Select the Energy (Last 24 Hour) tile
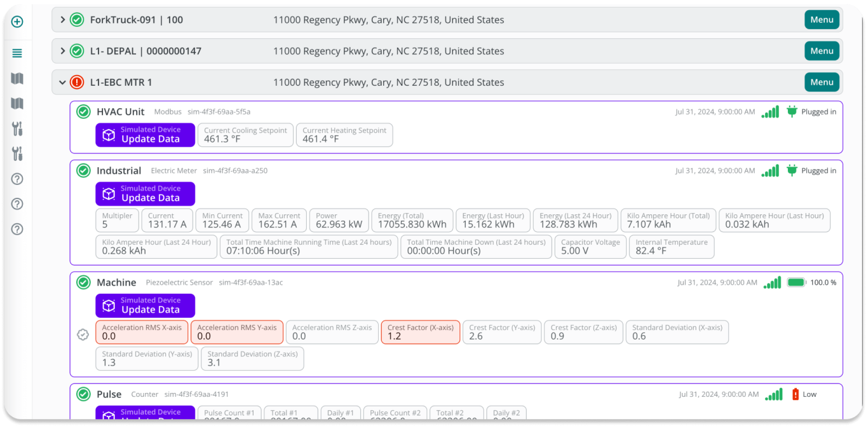 point(575,220)
